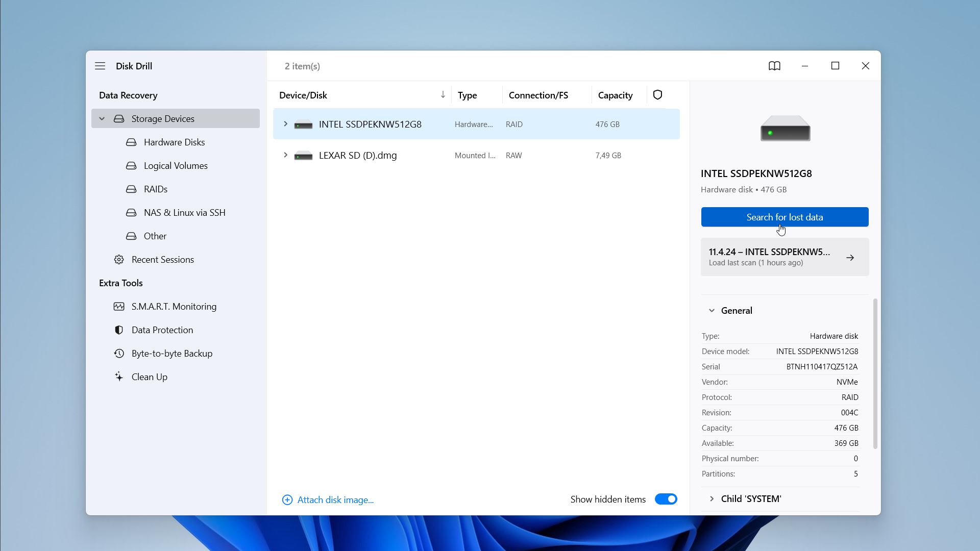Open NAS & Linux via SSH
980x551 pixels.
[184, 213]
